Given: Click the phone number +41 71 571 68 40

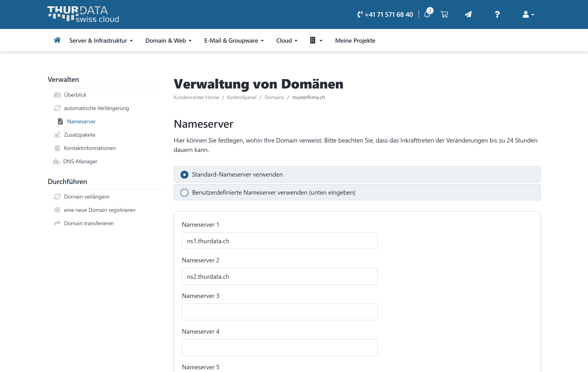Looking at the screenshot, I should point(385,15).
